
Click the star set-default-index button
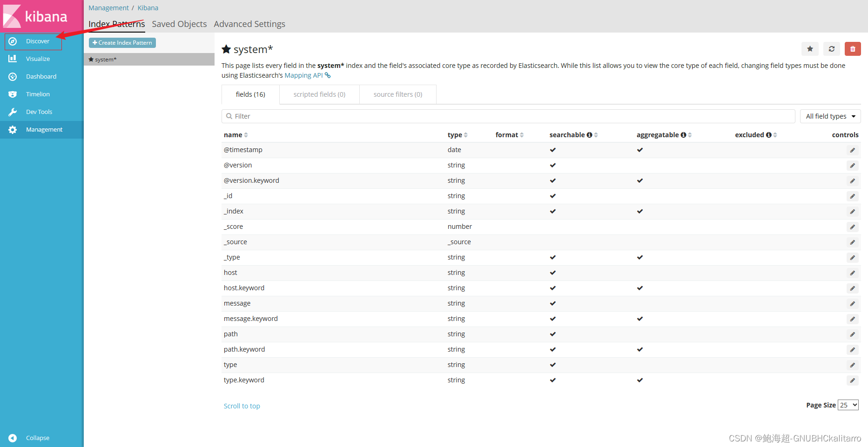click(x=810, y=49)
